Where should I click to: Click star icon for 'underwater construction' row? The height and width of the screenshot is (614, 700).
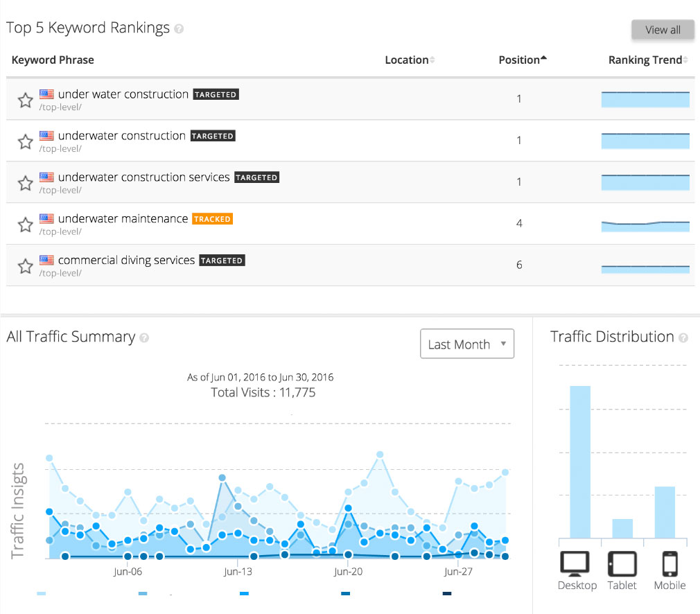(26, 142)
